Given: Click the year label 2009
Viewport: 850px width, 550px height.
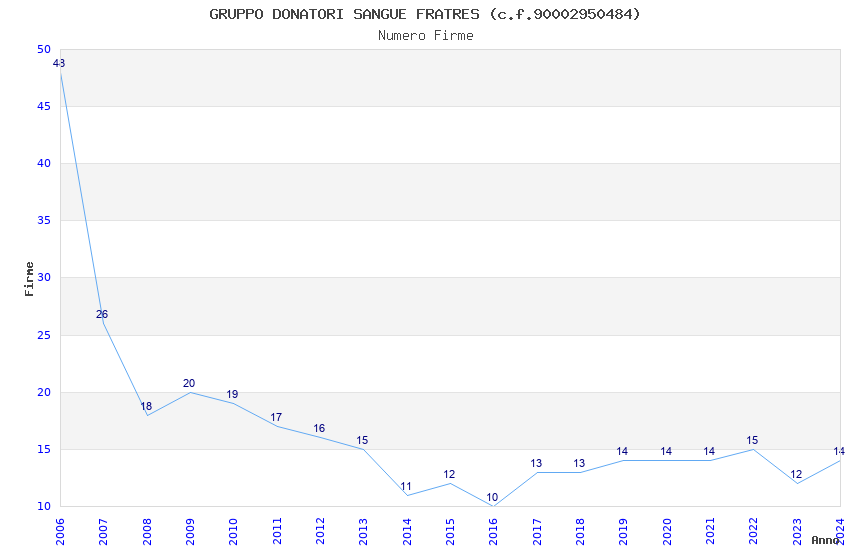Looking at the screenshot, I should tap(190, 531).
